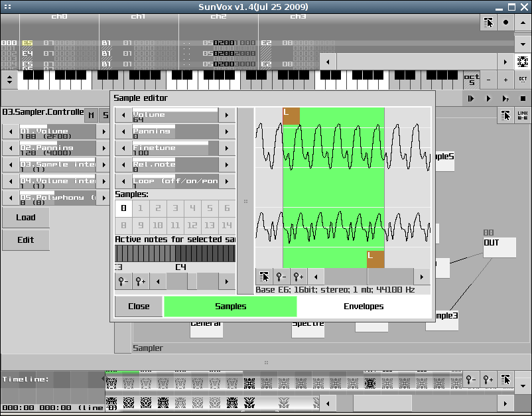Select sample slot 0

123,208
